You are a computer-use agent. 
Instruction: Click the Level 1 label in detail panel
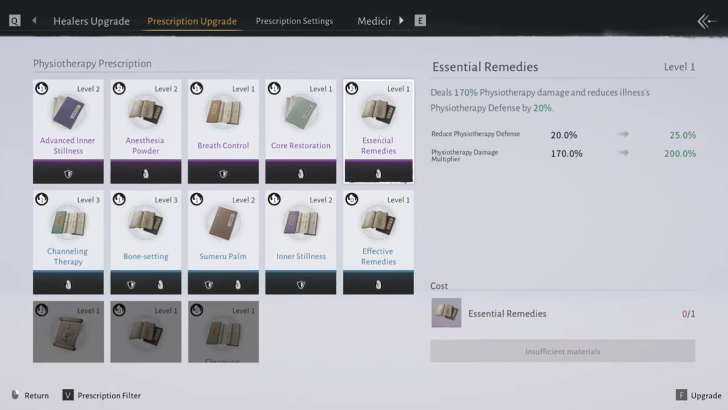click(679, 67)
